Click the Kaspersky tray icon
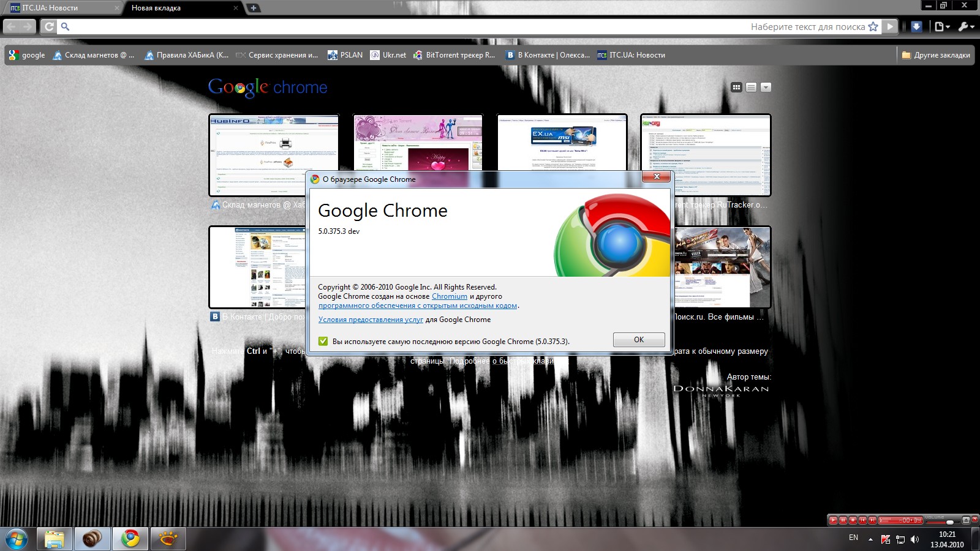980x551 pixels. click(x=885, y=539)
